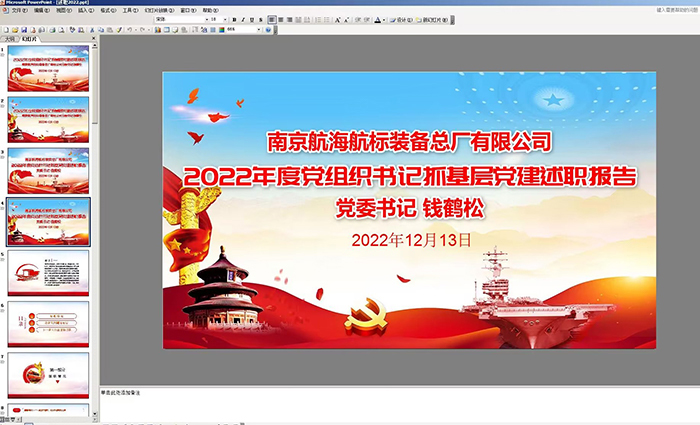Click the Help question mark icon
The height and width of the screenshot is (425, 700).
pyautogui.click(x=267, y=29)
